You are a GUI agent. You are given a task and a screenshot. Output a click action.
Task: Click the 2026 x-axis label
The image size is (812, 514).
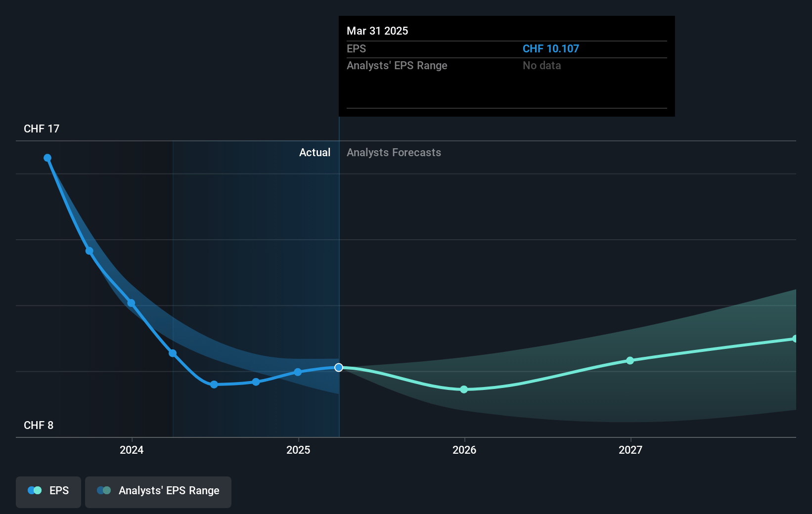pos(464,450)
